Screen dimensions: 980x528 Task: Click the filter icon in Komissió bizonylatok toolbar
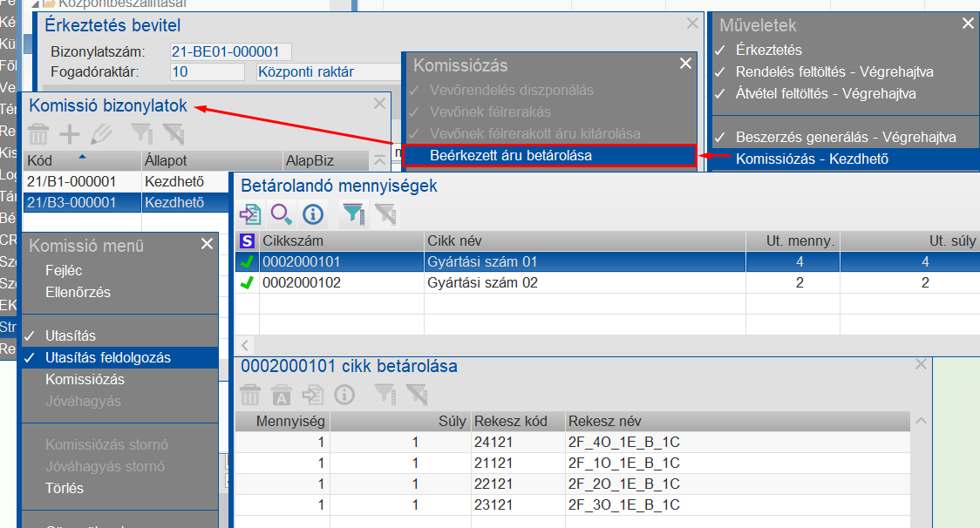(142, 133)
